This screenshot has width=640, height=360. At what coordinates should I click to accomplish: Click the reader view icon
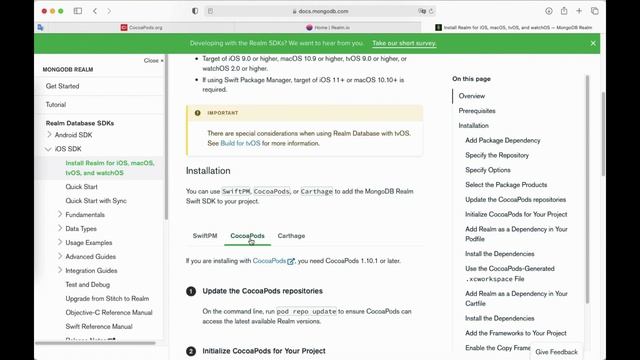click(210, 11)
